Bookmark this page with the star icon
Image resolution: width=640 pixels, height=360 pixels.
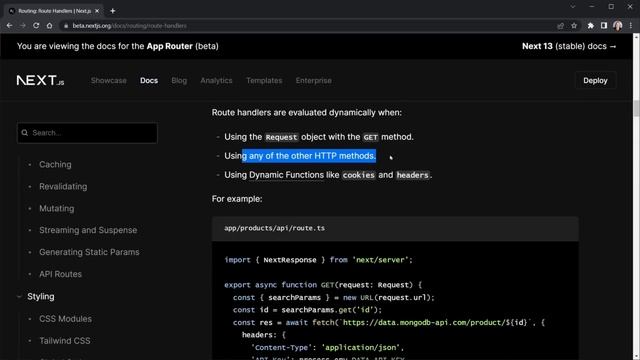pyautogui.click(x=574, y=26)
